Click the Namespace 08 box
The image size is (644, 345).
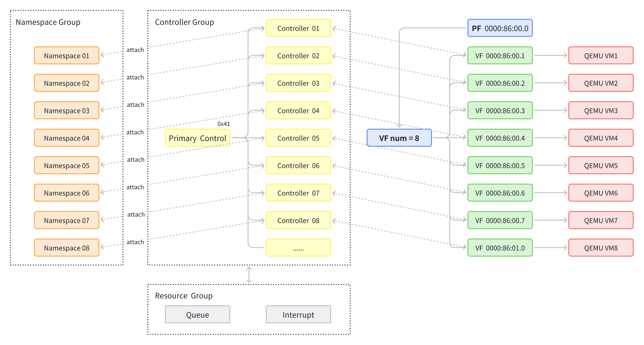point(66,248)
